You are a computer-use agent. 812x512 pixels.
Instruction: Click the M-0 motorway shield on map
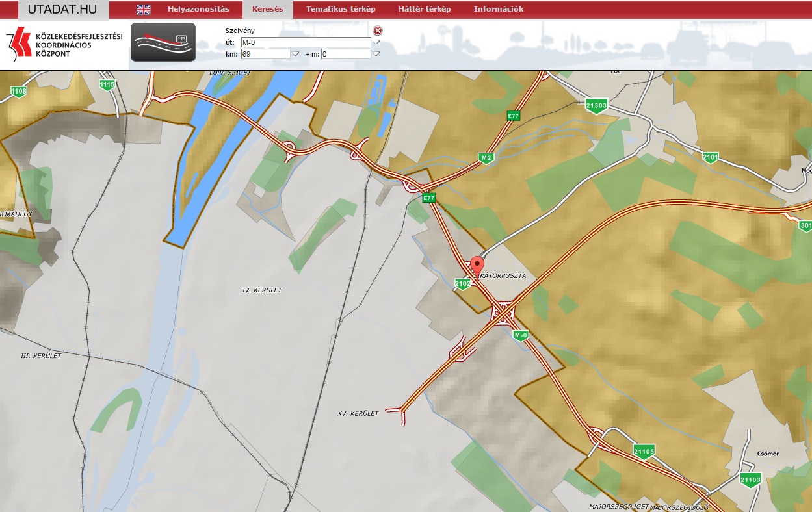click(520, 335)
